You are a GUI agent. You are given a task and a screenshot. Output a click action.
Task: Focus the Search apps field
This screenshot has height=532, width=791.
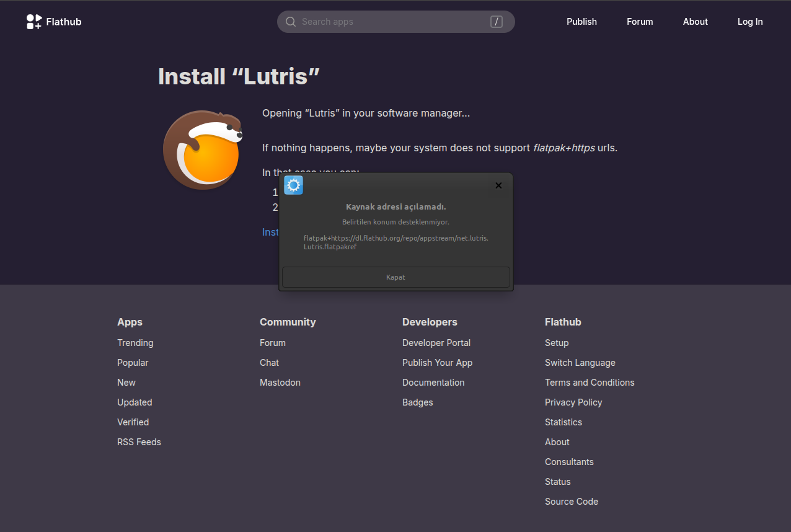(x=391, y=22)
